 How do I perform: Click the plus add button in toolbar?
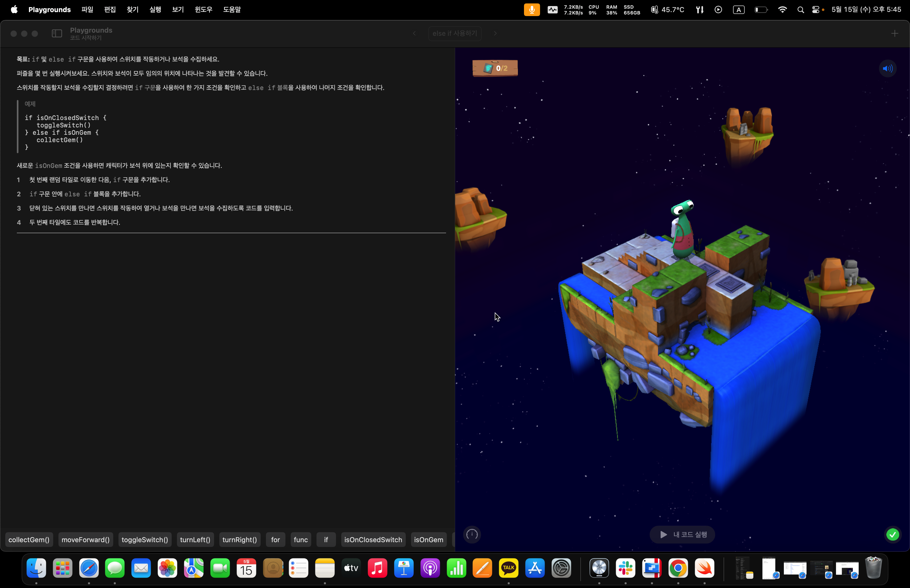click(x=895, y=34)
